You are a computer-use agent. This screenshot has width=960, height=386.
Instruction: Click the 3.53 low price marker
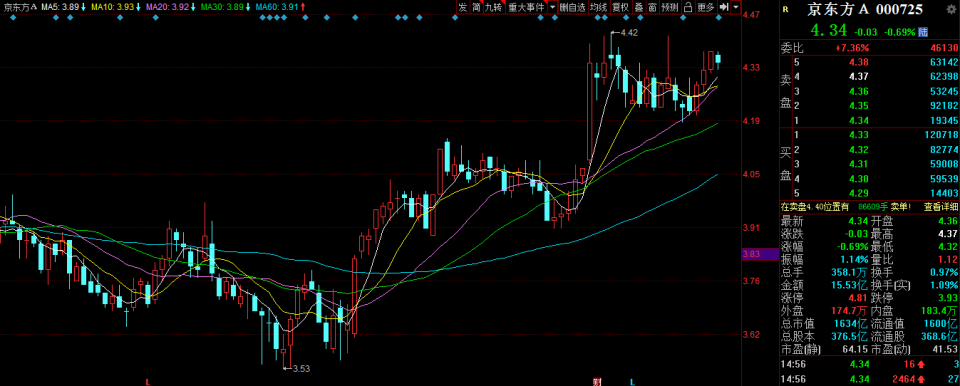301,368
